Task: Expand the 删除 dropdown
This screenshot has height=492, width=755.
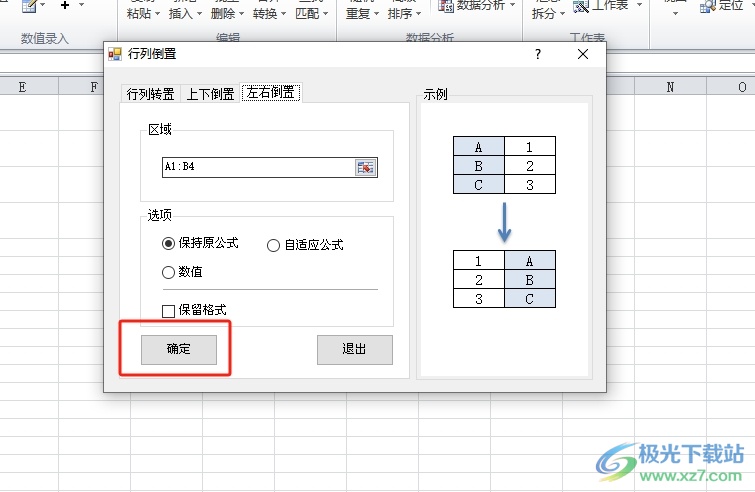Action: pos(228,14)
